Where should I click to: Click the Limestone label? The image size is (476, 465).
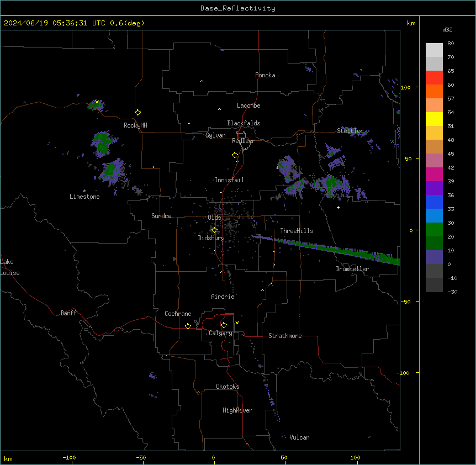pos(84,197)
